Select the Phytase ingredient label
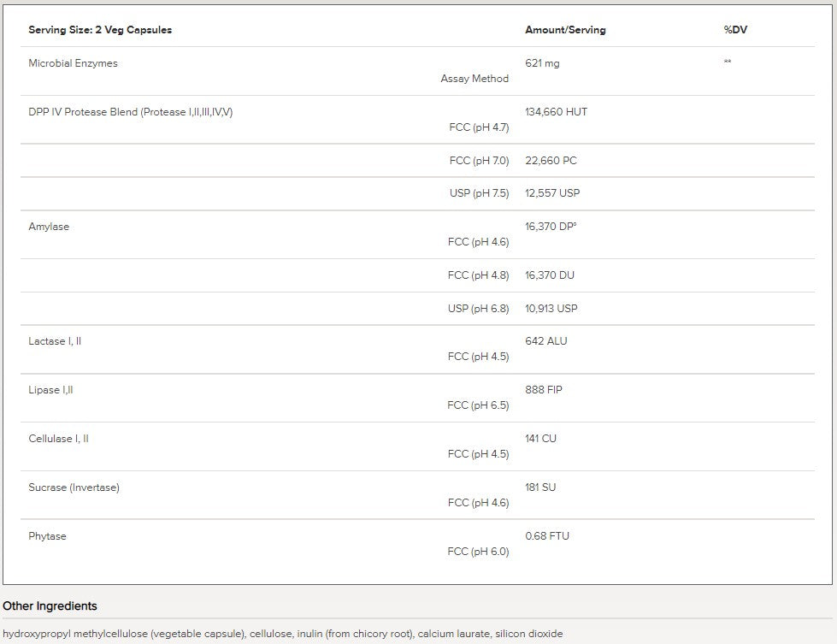The height and width of the screenshot is (644, 837). pos(47,536)
